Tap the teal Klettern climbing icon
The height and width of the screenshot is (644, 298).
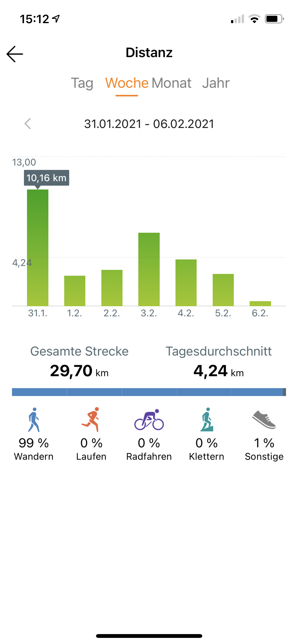click(x=207, y=420)
